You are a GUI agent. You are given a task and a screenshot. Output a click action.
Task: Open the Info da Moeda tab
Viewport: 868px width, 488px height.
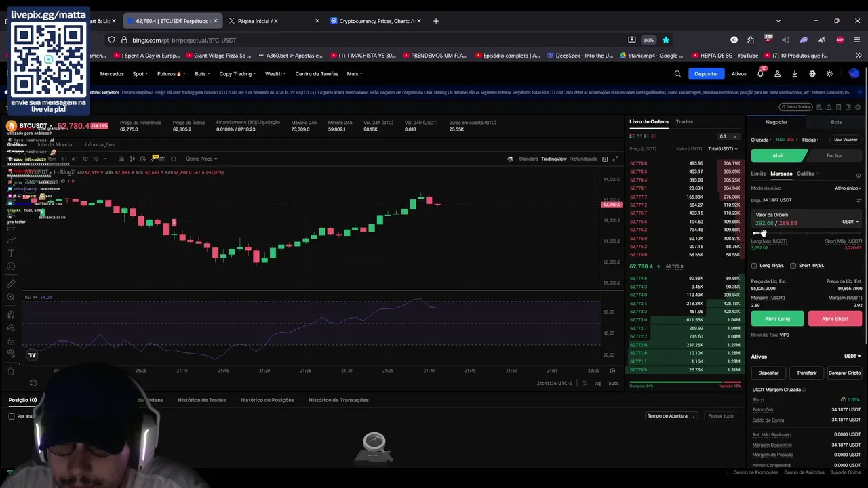(54, 144)
